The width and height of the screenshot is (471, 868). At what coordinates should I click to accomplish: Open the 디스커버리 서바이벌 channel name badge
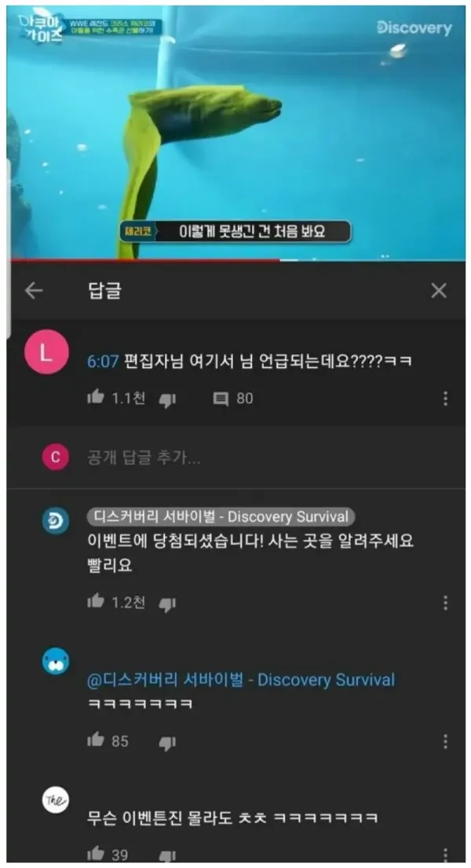(x=221, y=517)
